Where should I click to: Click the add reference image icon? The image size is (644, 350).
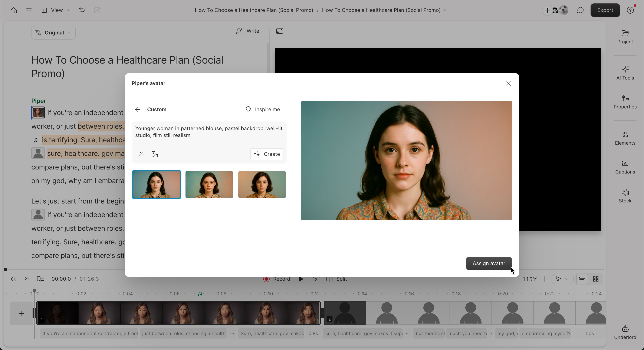pos(155,154)
